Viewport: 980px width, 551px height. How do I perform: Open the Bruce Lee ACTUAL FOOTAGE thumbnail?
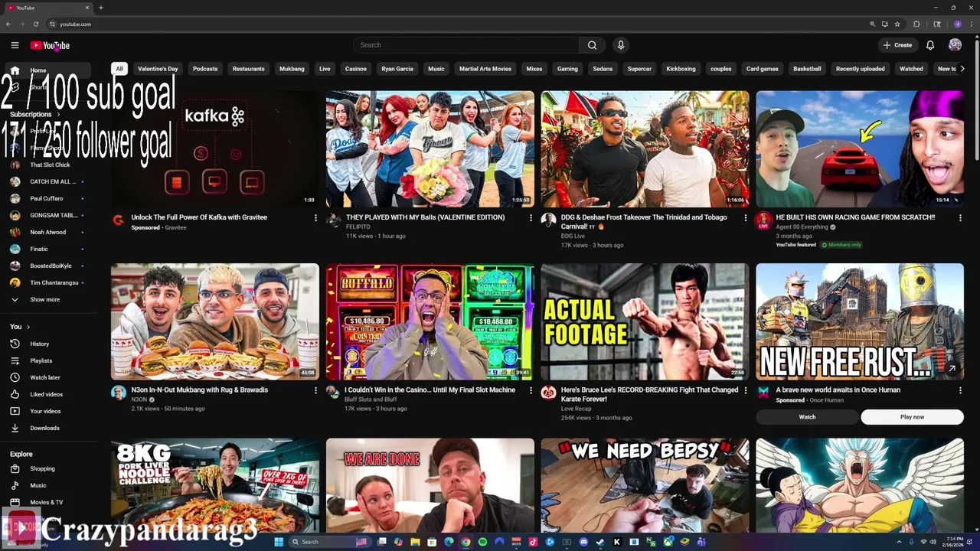click(x=645, y=321)
